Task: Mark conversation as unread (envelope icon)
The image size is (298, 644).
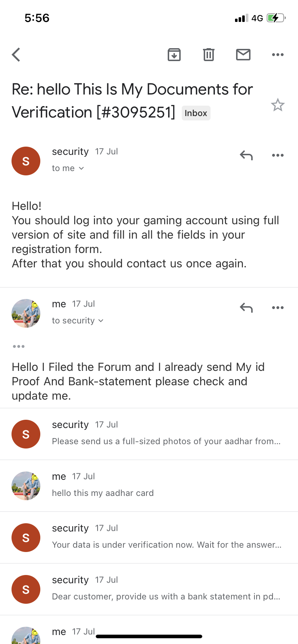Action: pyautogui.click(x=243, y=55)
